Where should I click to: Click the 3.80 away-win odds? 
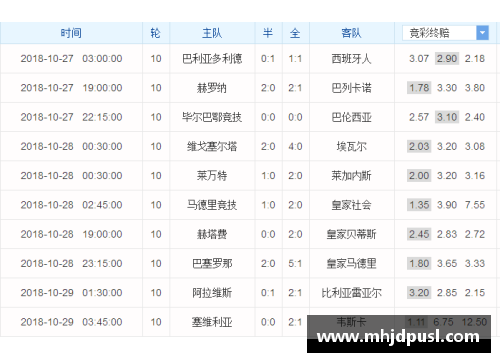coord(475,88)
